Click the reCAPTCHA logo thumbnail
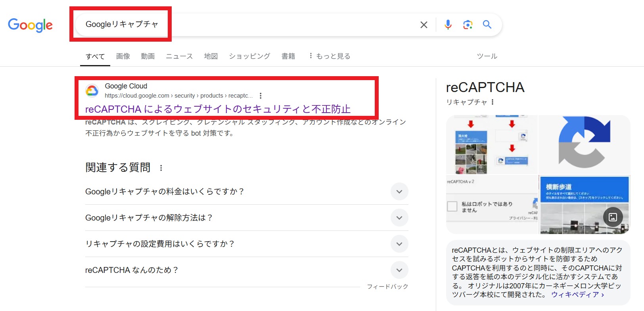Image resolution: width=644 pixels, height=311 pixels. coord(584,144)
